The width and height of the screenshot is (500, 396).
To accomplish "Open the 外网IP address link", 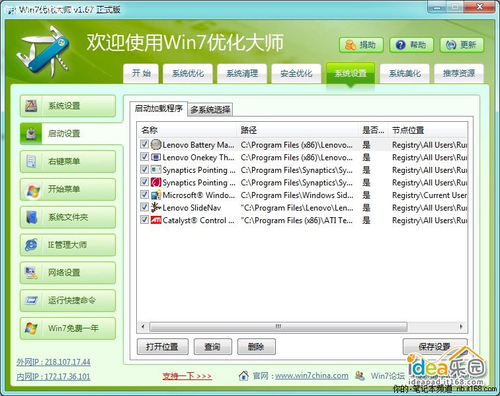I will [54, 362].
